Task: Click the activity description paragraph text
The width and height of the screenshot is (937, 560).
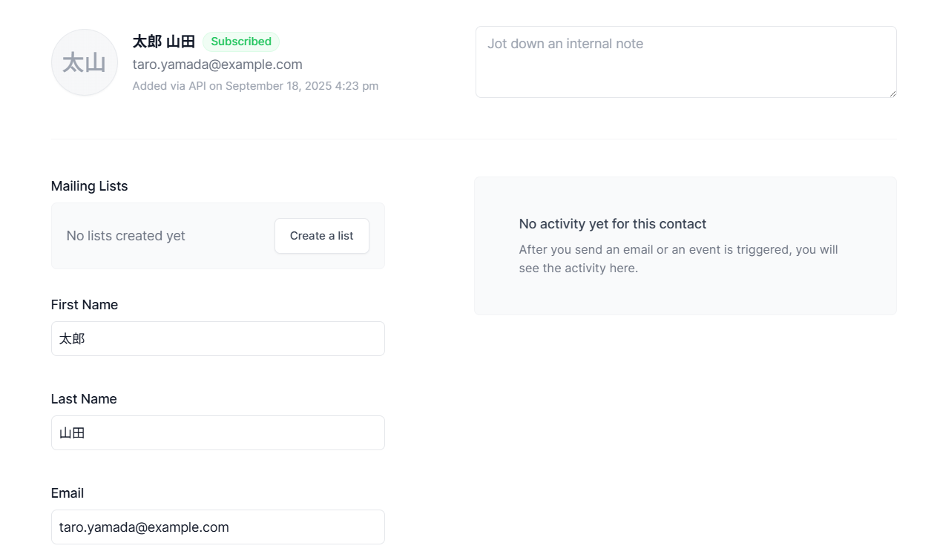Action: [678, 259]
